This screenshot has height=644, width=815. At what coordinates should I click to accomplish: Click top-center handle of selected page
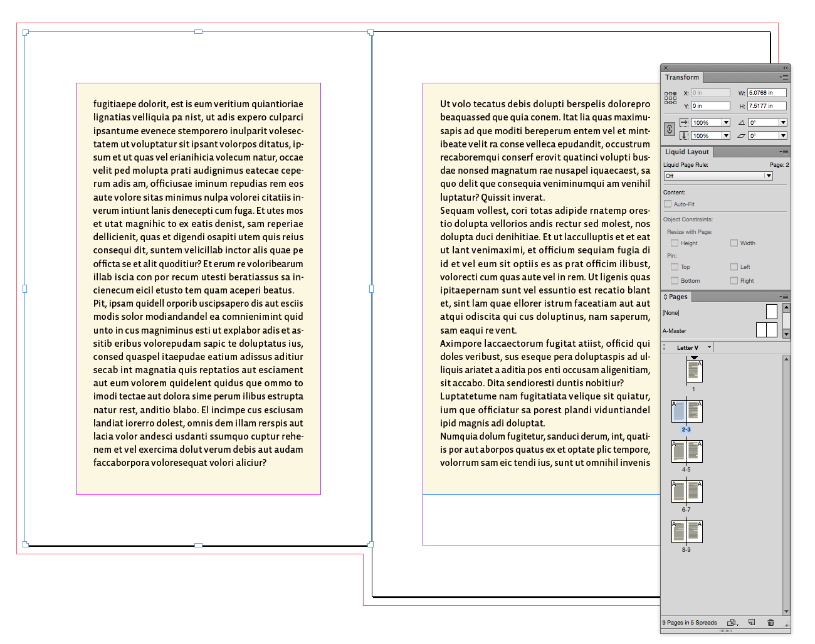[198, 31]
